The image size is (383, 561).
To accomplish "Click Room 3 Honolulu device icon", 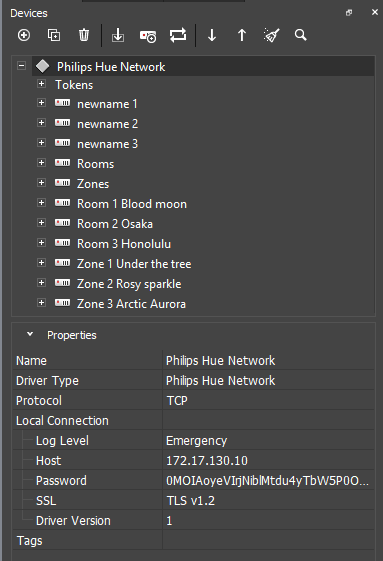I will click(62, 243).
